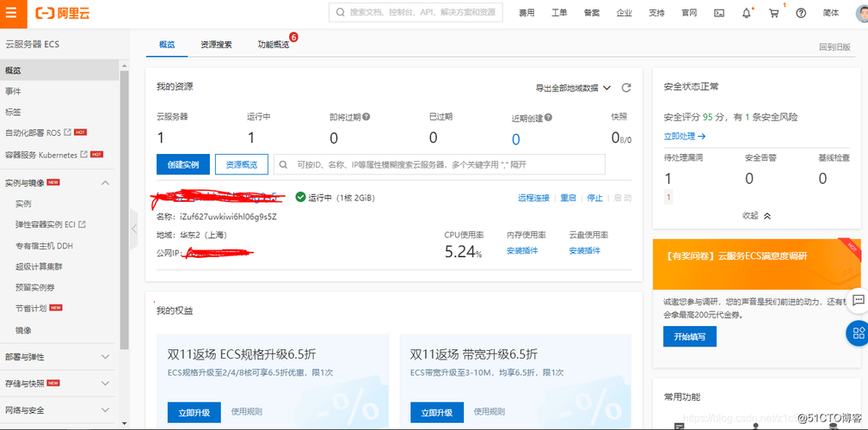Click the 创建实例 button
The image size is (868, 430).
(x=183, y=164)
